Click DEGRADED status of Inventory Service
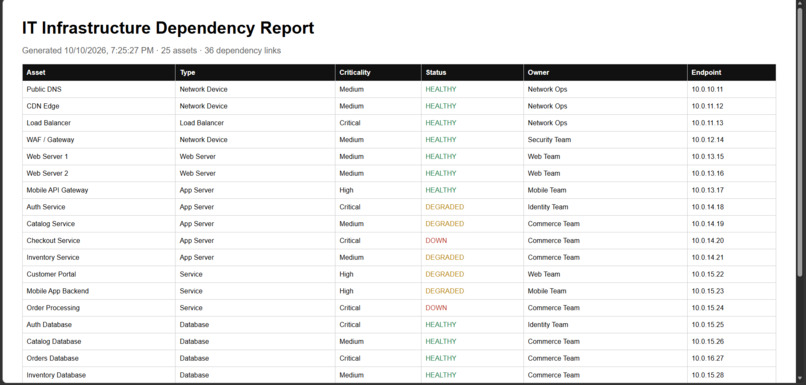The width and height of the screenshot is (806, 385). (x=445, y=258)
